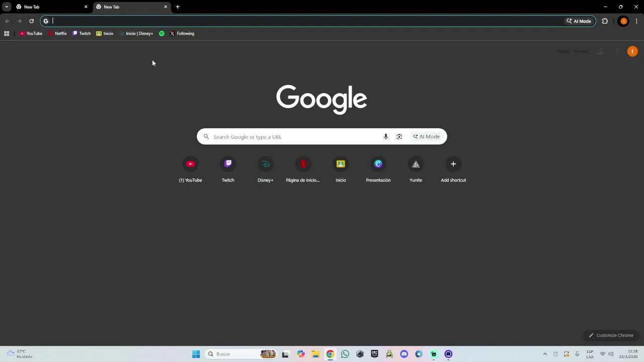Open the weather widget 22°C Nublado
The height and width of the screenshot is (362, 644).
20,354
